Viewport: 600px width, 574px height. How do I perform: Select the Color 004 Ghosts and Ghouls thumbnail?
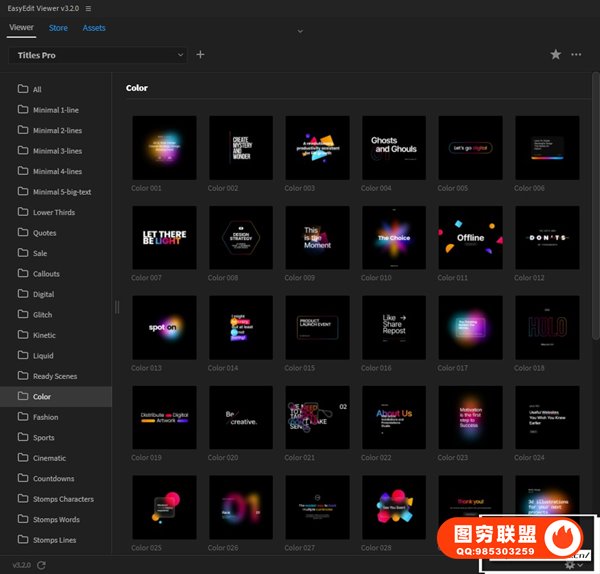[394, 148]
